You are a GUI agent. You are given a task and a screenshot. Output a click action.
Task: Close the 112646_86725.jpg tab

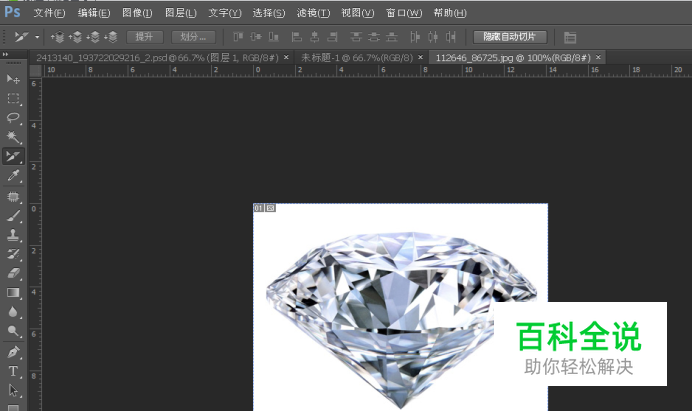pos(598,57)
